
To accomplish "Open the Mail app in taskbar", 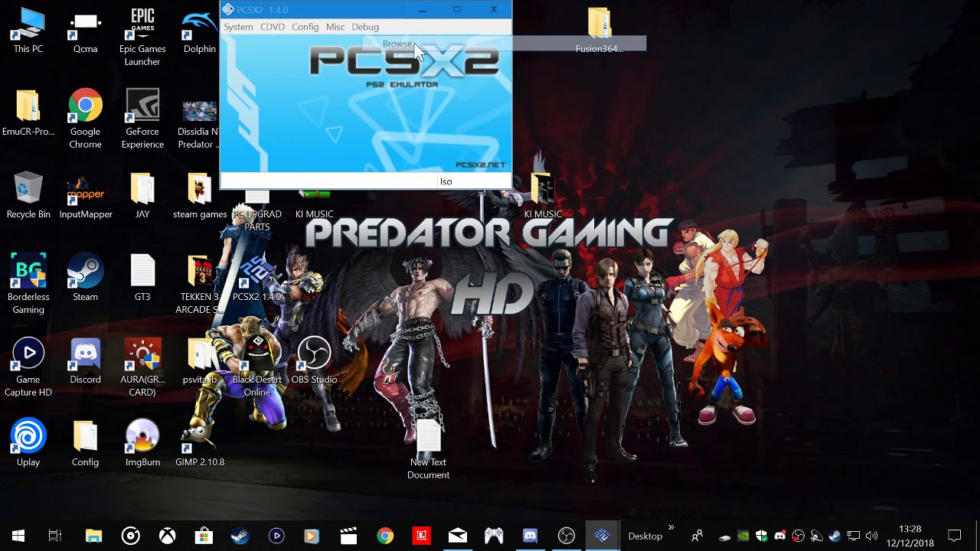I will [458, 536].
